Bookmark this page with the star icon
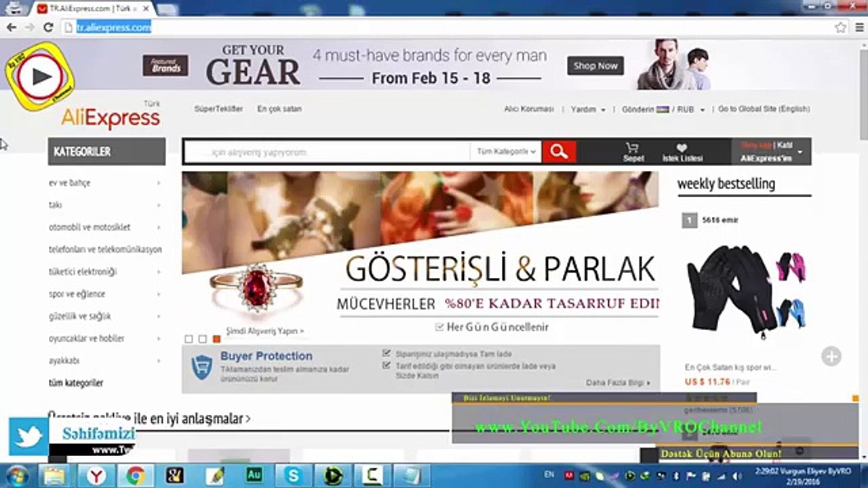The height and width of the screenshot is (488, 868). [841, 28]
